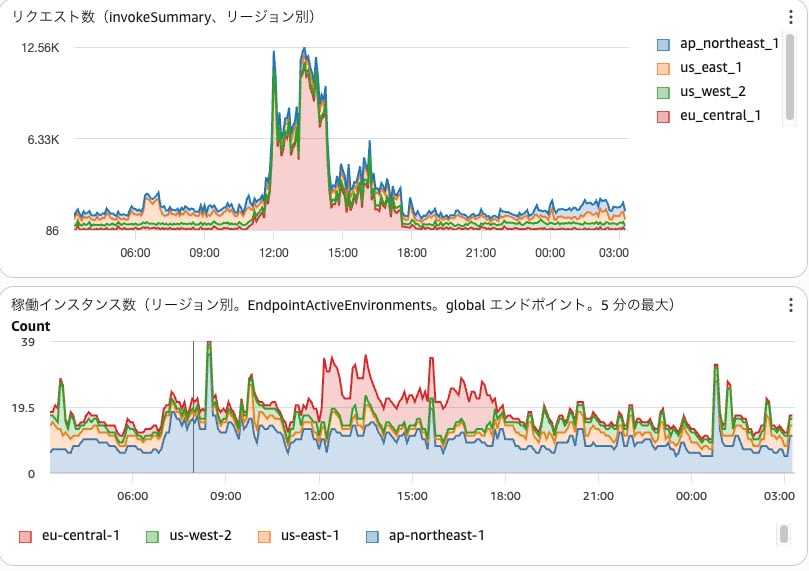Viewport: 809px width, 571px height.
Task: Click the リクエスト数 widget title
Action: pos(163,17)
